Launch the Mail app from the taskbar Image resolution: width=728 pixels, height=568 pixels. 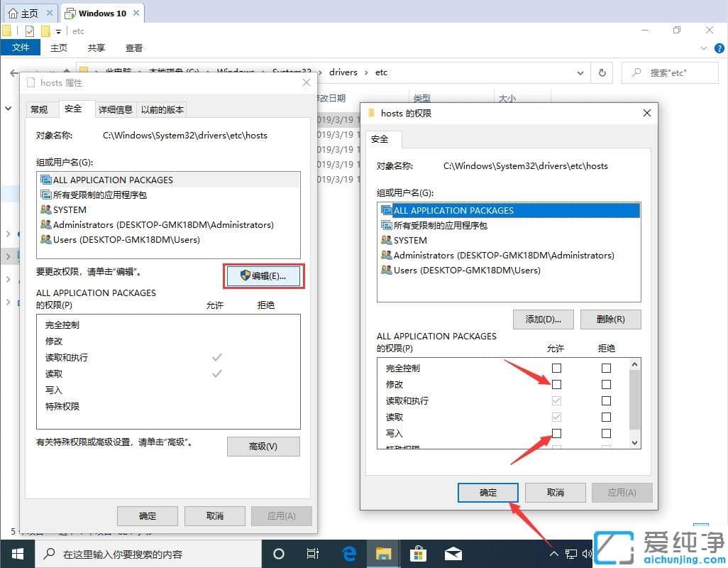[453, 553]
